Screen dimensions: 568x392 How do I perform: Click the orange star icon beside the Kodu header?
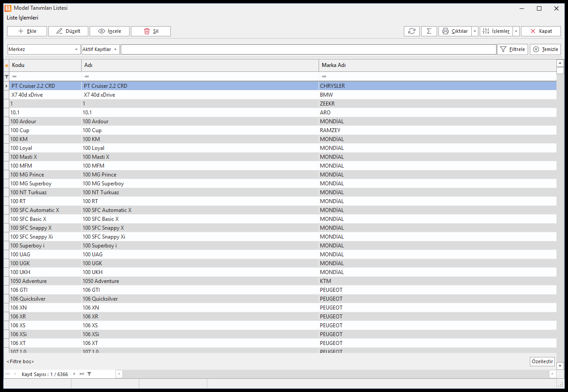pyautogui.click(x=6, y=66)
